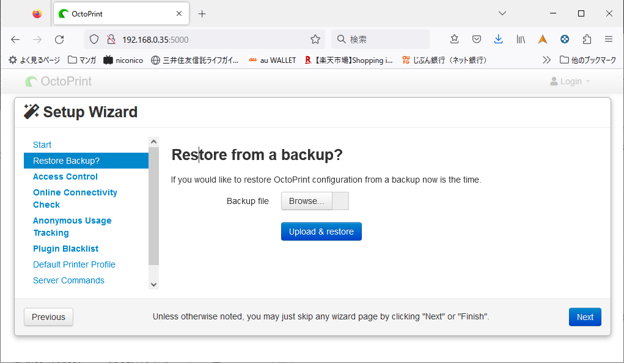This screenshot has height=364, width=624.
Task: Maximize the Firefox window
Action: click(581, 13)
